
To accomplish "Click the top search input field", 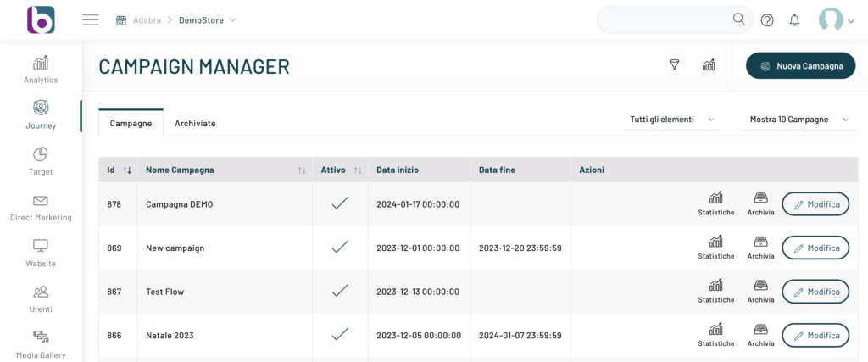I will point(661,20).
